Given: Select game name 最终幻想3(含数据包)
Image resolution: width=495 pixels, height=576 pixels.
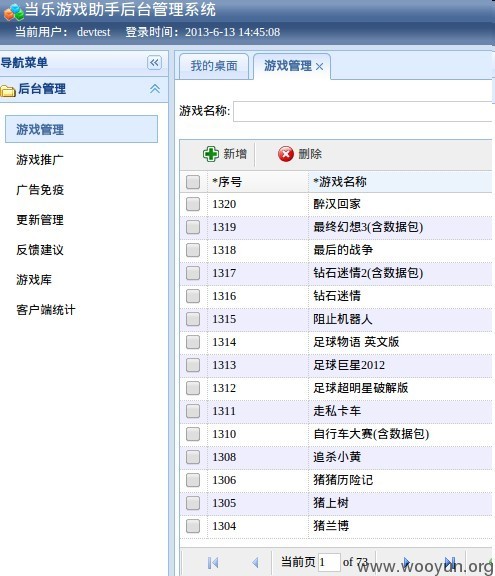Looking at the screenshot, I should 368,227.
